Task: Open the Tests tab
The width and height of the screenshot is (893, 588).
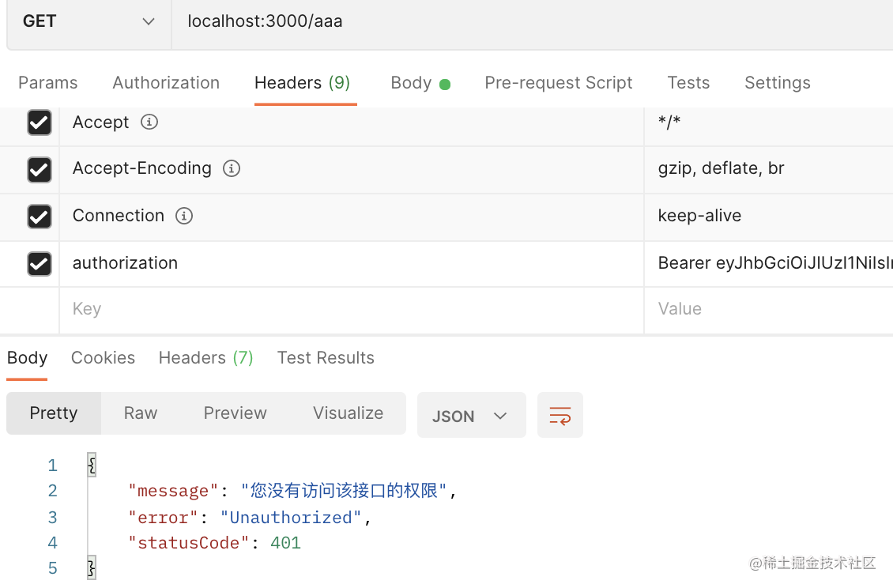Action: [688, 83]
